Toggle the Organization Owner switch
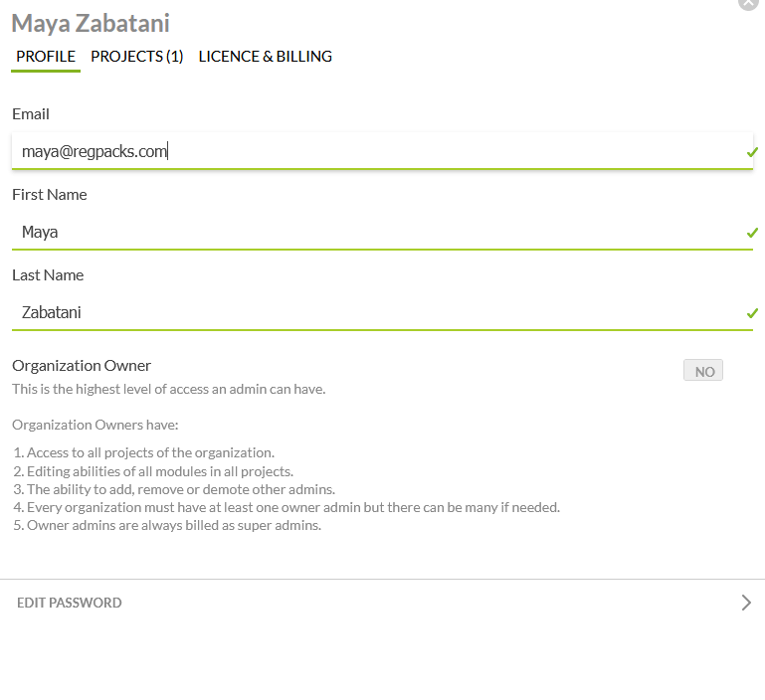 (703, 371)
